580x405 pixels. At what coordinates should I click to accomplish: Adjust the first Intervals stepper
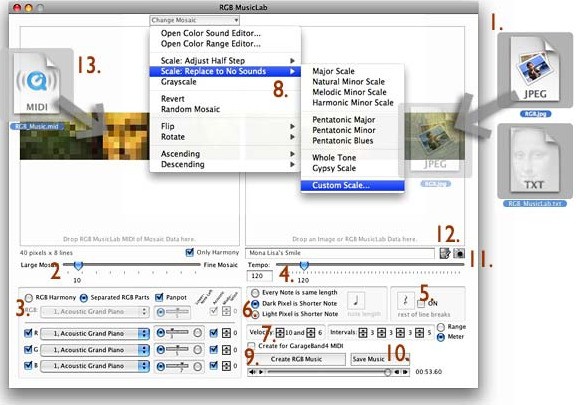click(363, 333)
